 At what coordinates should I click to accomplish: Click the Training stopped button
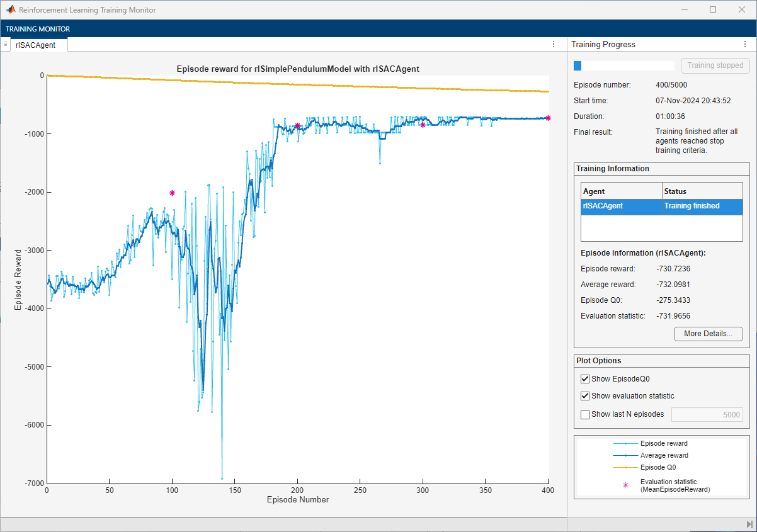pos(715,65)
